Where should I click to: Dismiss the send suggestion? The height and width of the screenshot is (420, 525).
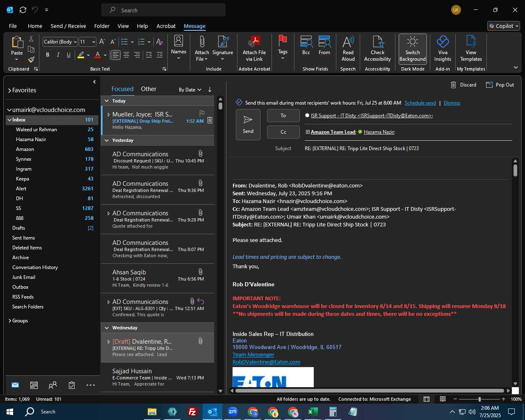point(452,103)
